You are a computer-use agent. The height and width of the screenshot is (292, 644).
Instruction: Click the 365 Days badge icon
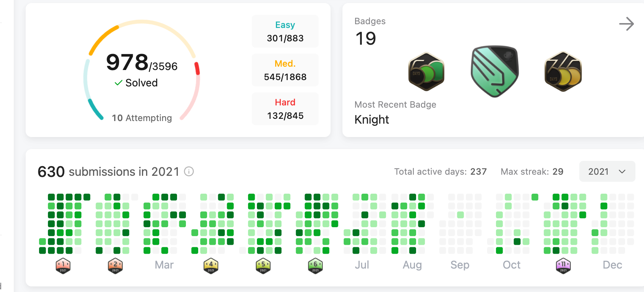pyautogui.click(x=563, y=72)
